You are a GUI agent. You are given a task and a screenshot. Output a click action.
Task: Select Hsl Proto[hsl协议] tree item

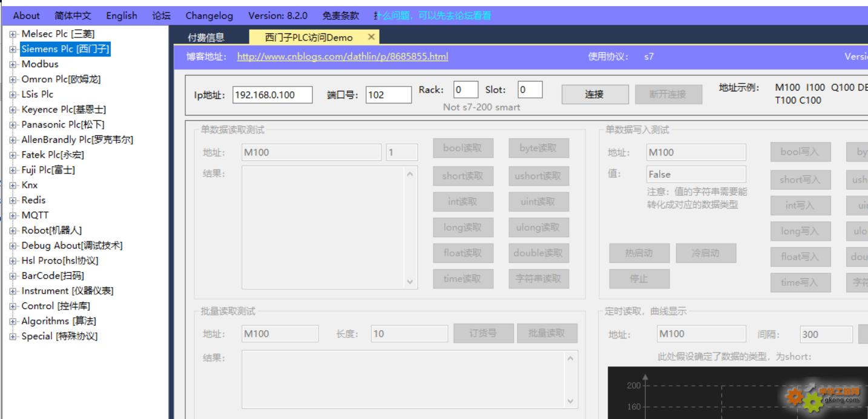pyautogui.click(x=60, y=261)
